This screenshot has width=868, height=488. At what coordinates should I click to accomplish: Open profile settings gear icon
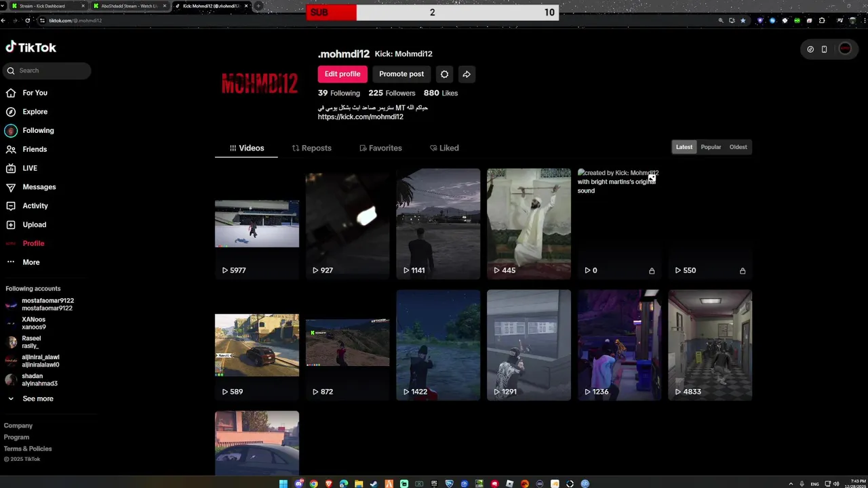(444, 74)
